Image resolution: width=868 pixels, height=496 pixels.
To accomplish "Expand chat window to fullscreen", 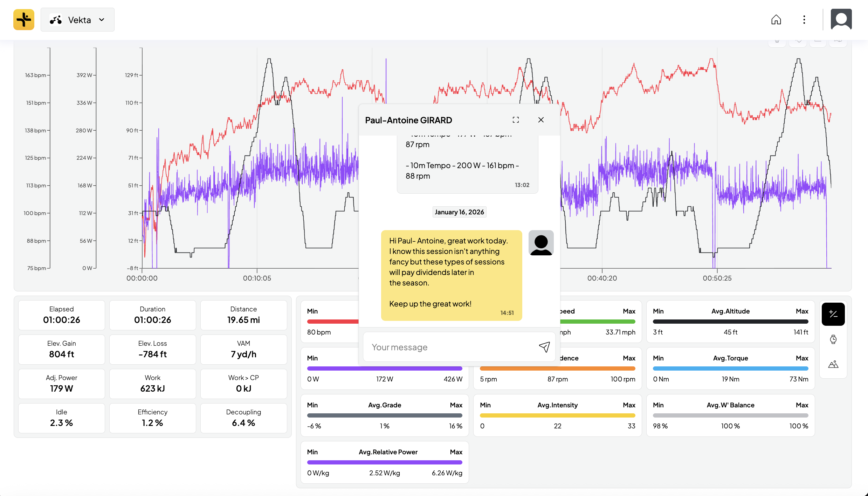I will 516,120.
